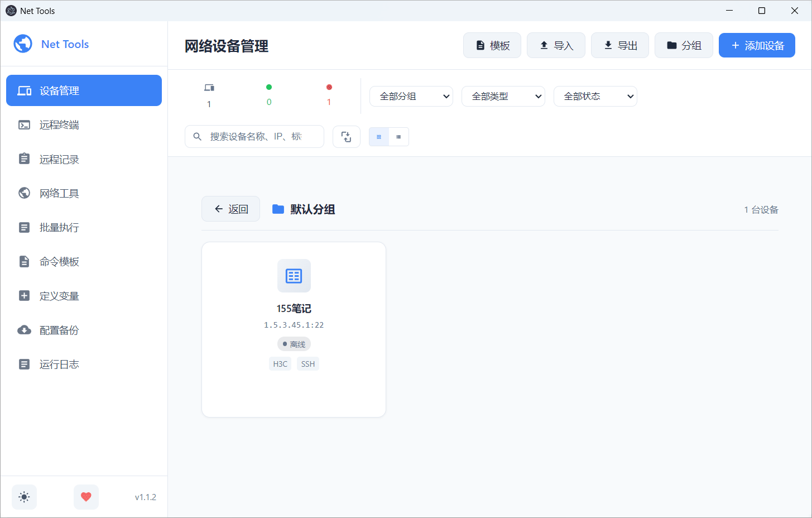812x518 pixels.
Task: Click the total devices count icon
Action: point(209,88)
